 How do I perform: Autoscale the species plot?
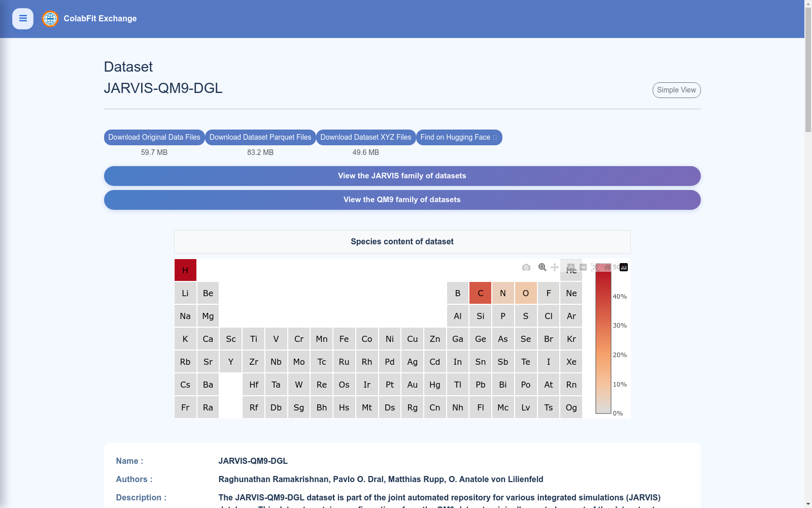pos(595,267)
